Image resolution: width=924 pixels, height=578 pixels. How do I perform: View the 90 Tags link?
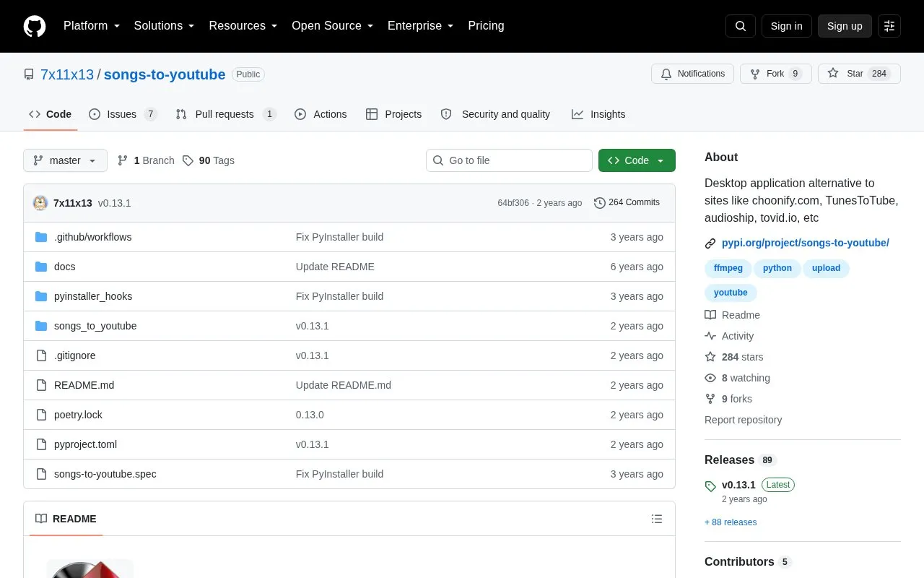pyautogui.click(x=209, y=160)
